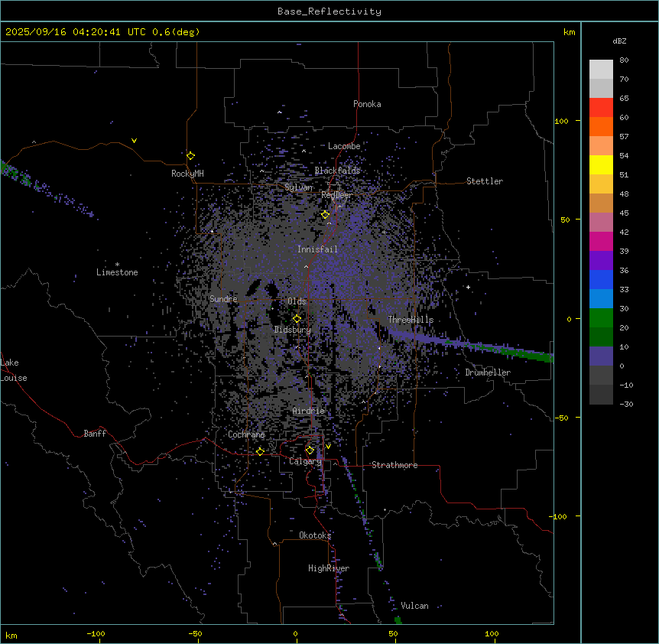659x644 pixels.
Task: Select the magenta 39-42 dBZ legend swatch
Action: (601, 241)
